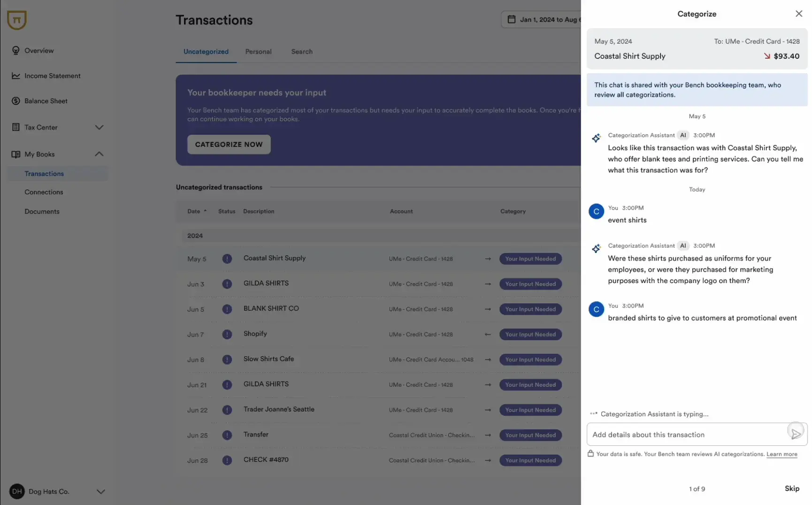812x505 pixels.
Task: Click Your Input Needed for Trader Joanne's Seattle
Action: (x=530, y=410)
